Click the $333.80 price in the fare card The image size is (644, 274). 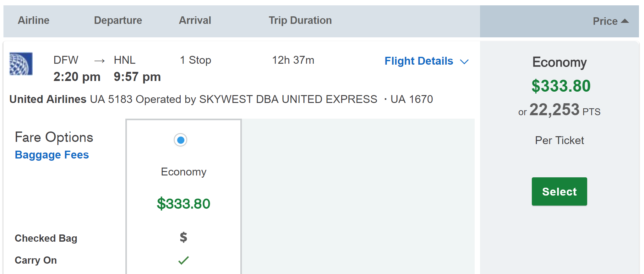click(183, 204)
